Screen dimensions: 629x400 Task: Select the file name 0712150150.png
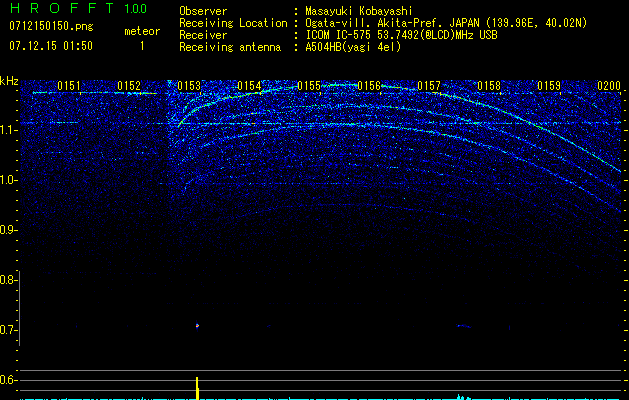pos(51,27)
